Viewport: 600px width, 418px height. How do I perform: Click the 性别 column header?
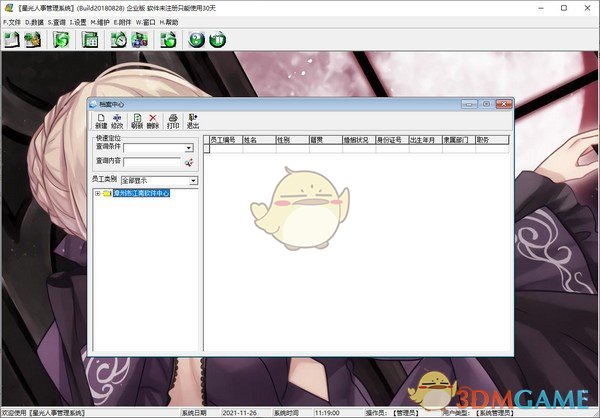pyautogui.click(x=292, y=140)
